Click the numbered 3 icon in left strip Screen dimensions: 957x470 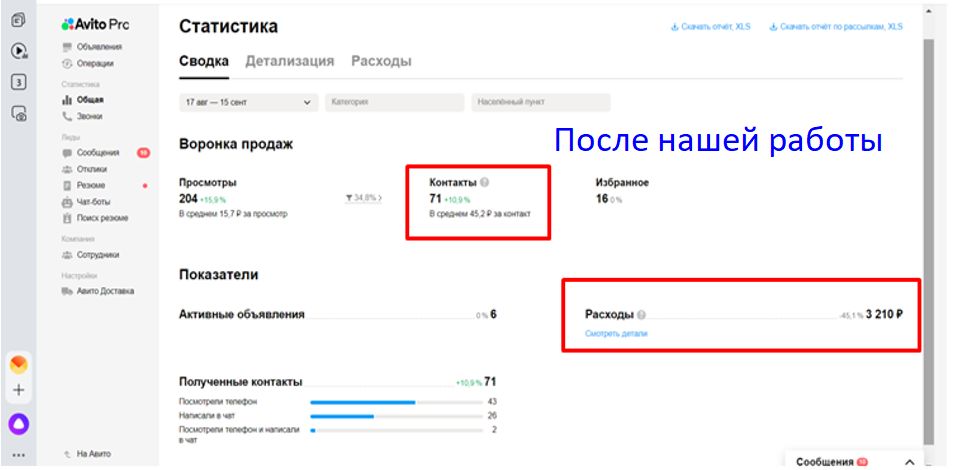pos(19,82)
